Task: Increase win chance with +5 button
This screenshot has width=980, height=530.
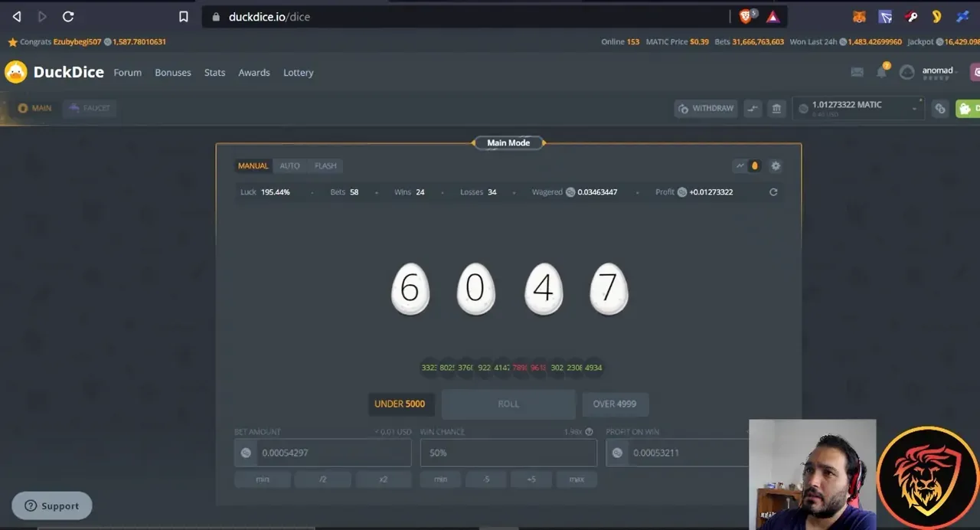Action: [531, 479]
